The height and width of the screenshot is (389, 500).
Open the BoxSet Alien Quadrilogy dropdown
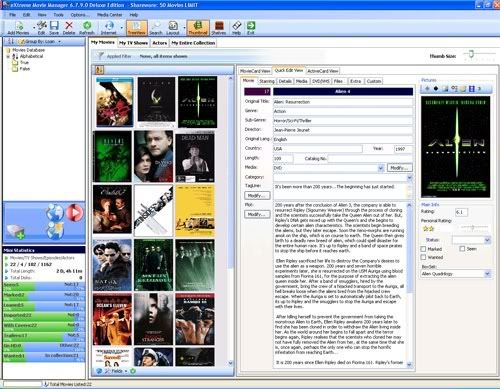click(487, 274)
